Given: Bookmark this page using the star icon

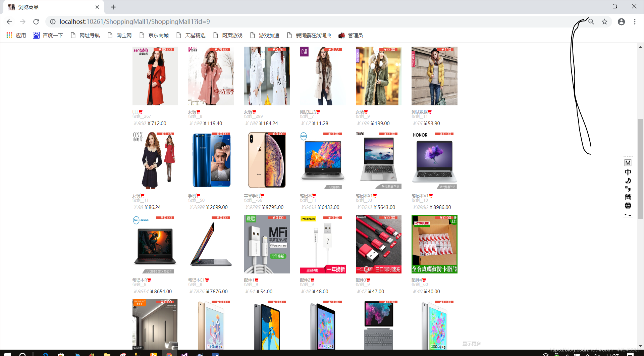Looking at the screenshot, I should click(x=605, y=21).
